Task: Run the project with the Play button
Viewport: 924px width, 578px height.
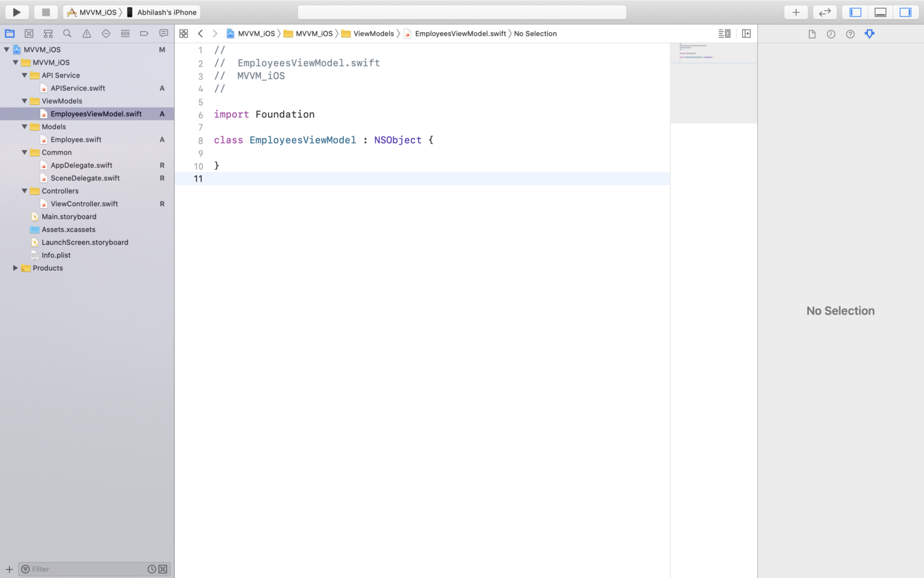Action: [17, 12]
